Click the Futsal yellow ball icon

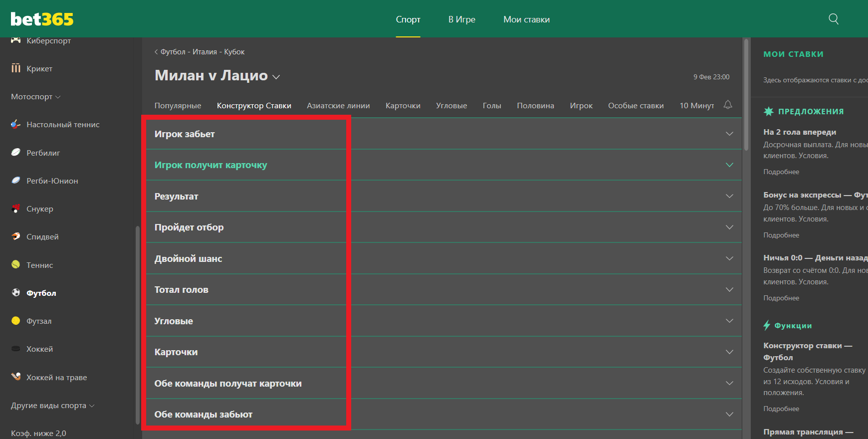16,321
